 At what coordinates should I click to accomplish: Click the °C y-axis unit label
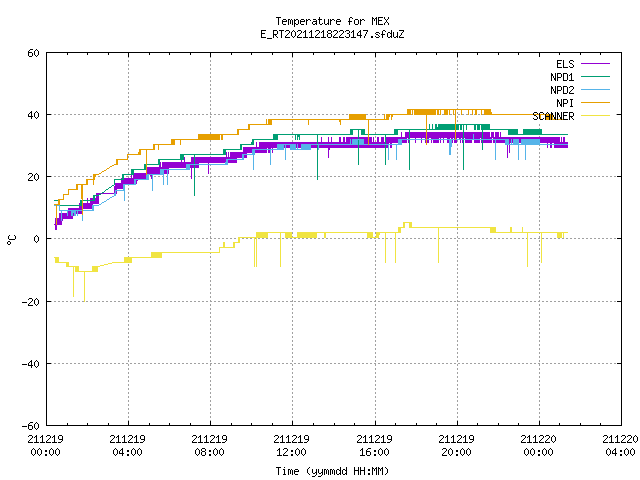coord(11,240)
